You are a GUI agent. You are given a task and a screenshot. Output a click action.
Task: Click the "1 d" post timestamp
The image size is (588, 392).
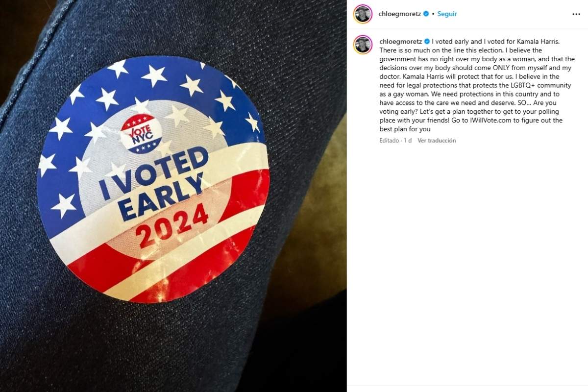coord(407,141)
